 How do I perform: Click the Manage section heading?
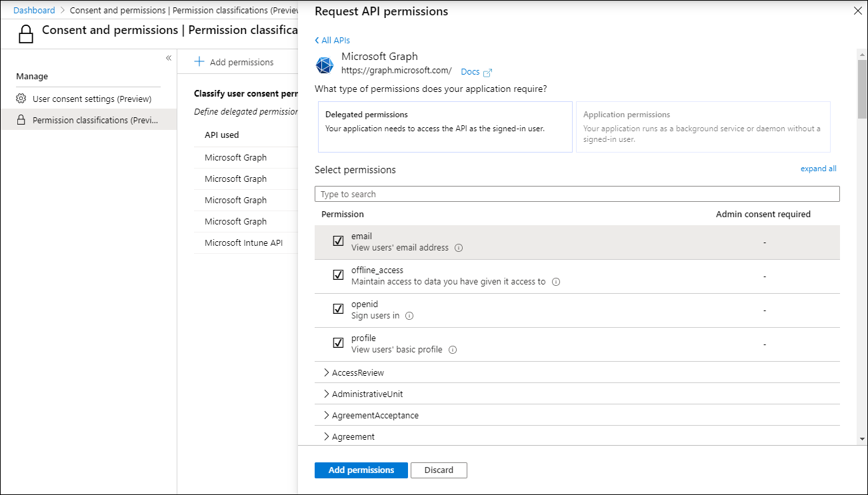(x=32, y=77)
